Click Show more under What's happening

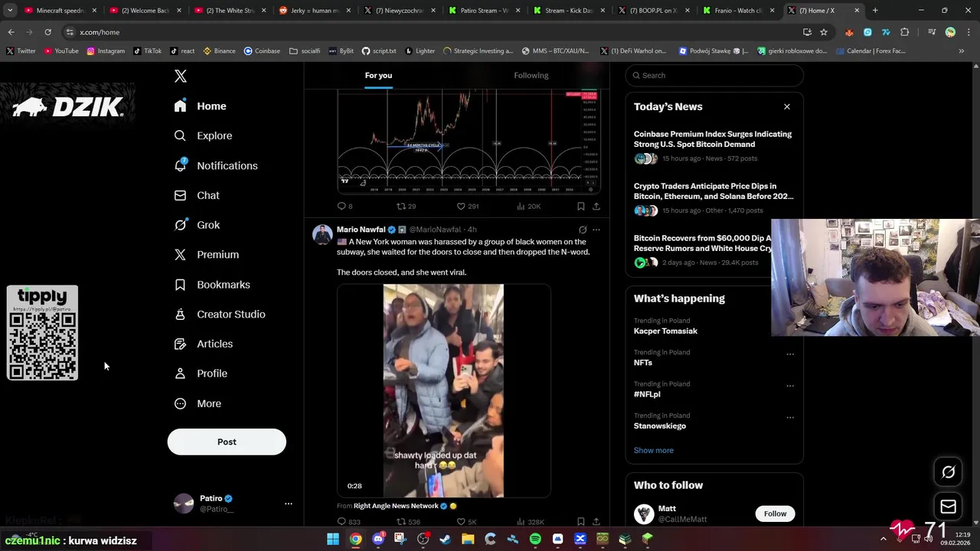pyautogui.click(x=654, y=450)
